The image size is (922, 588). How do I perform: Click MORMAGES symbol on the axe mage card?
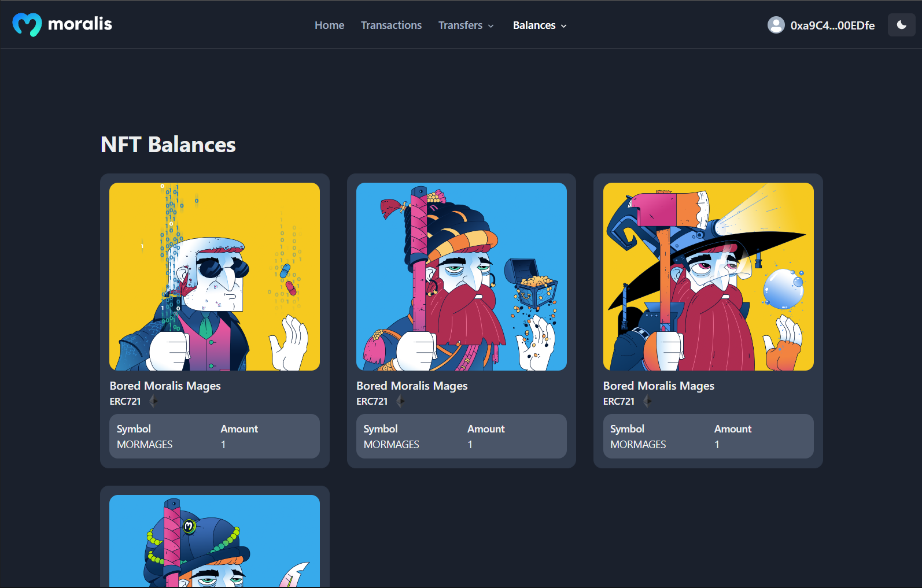tap(638, 445)
